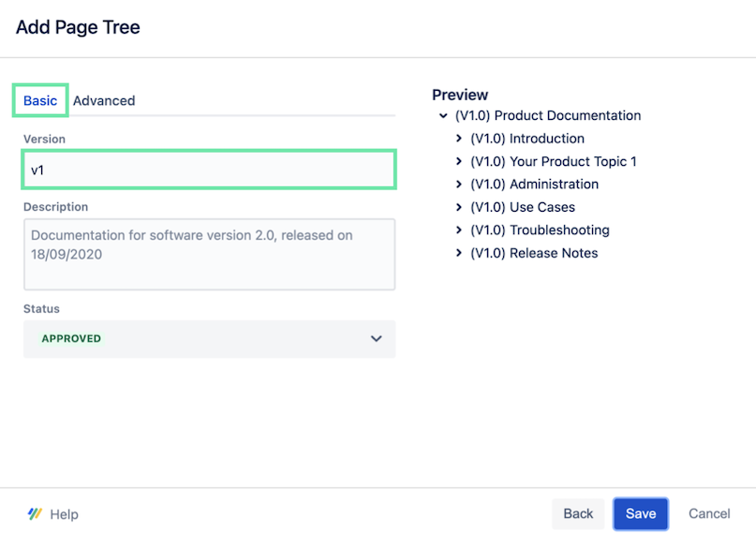
Task: Open the Status dropdown arrow
Action: click(376, 339)
